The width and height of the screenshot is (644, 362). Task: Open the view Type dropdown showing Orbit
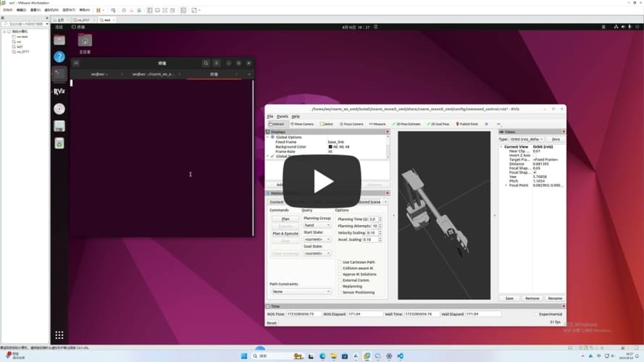(x=527, y=139)
